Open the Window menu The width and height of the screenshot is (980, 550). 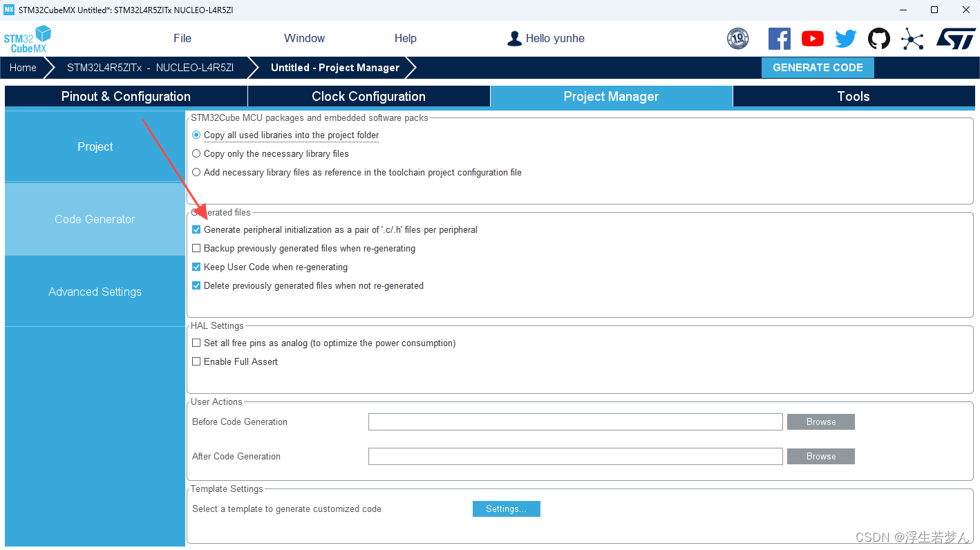(304, 39)
